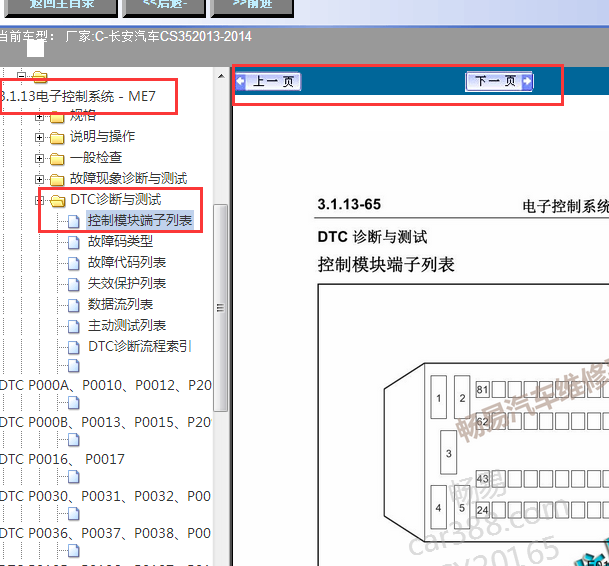Click connector pin 3 in diagram
609x566 pixels.
(449, 453)
